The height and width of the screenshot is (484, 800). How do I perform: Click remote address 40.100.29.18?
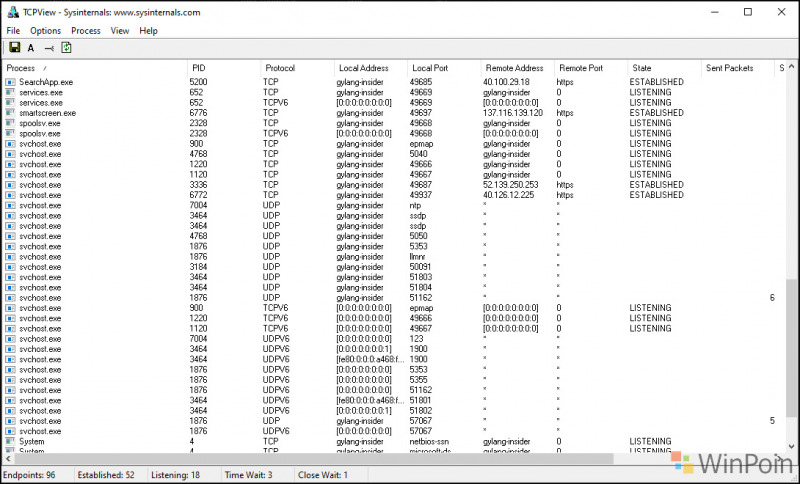point(508,82)
